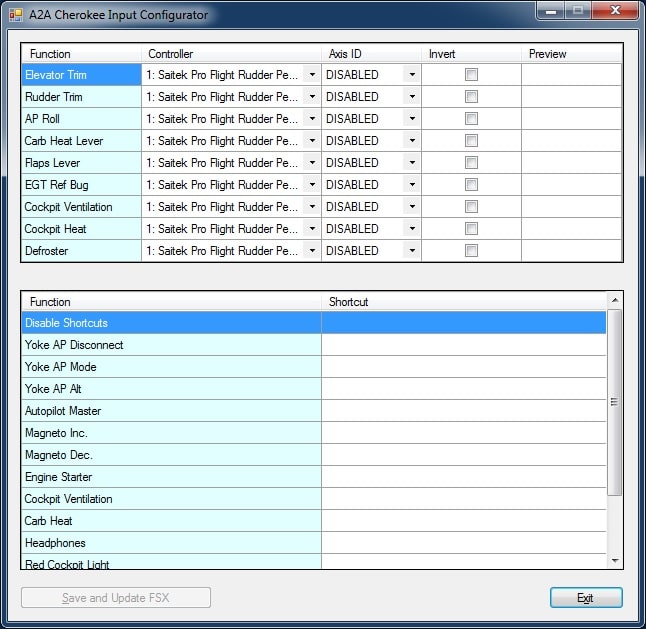Check the Invert box for Defroster
The width and height of the screenshot is (646, 629).
471,251
